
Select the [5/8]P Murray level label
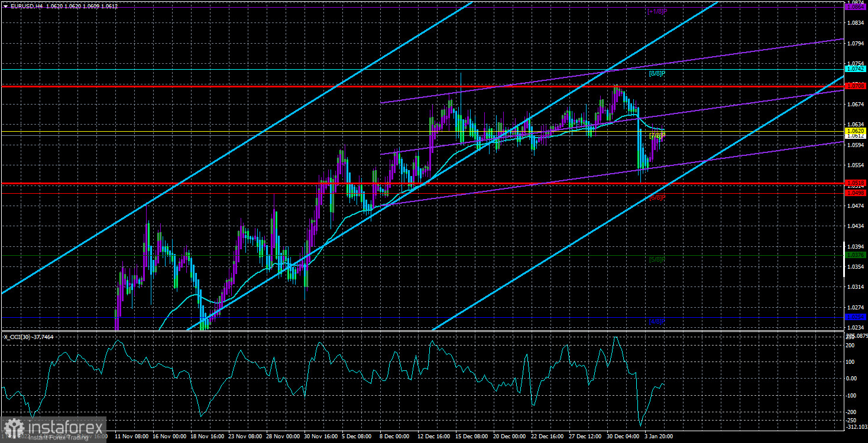coord(657,259)
